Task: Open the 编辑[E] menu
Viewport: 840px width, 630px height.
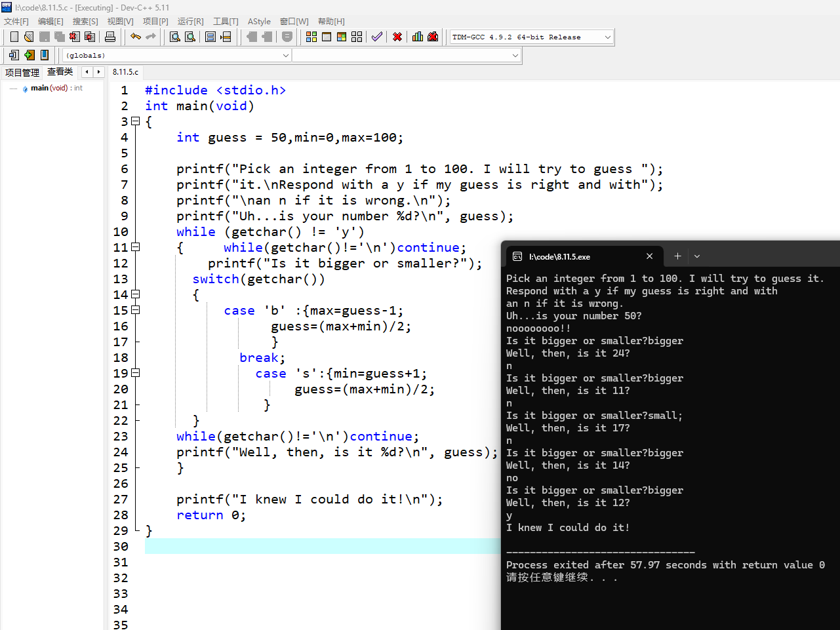Action: [x=50, y=22]
